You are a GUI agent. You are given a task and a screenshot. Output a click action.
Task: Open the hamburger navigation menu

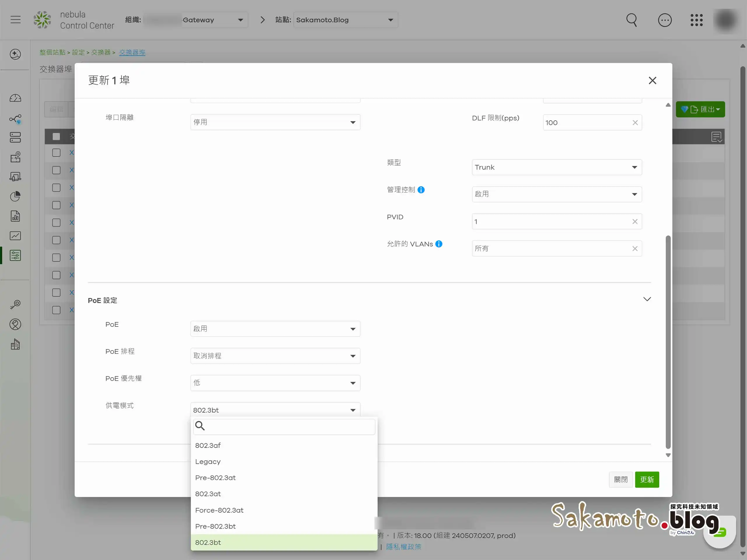[x=15, y=20]
